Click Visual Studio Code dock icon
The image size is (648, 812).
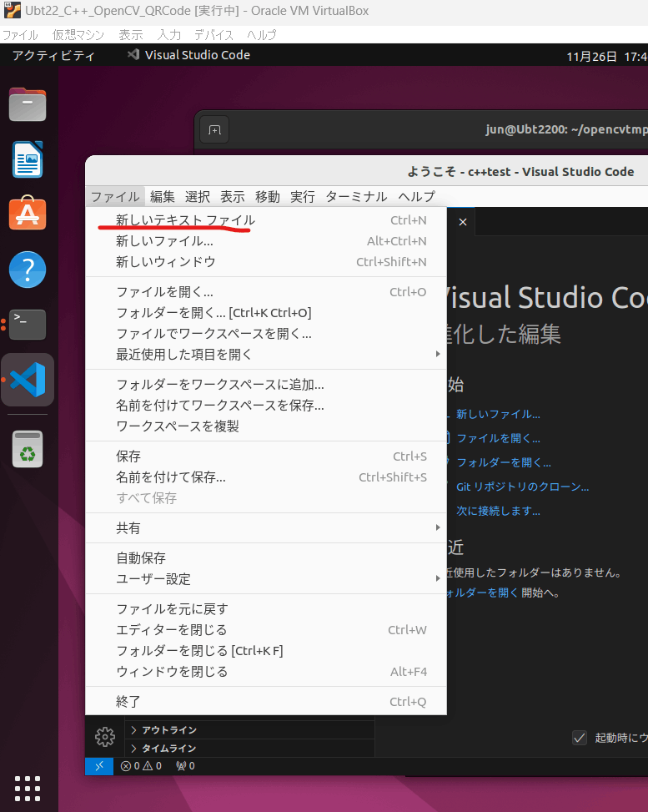pyautogui.click(x=28, y=380)
